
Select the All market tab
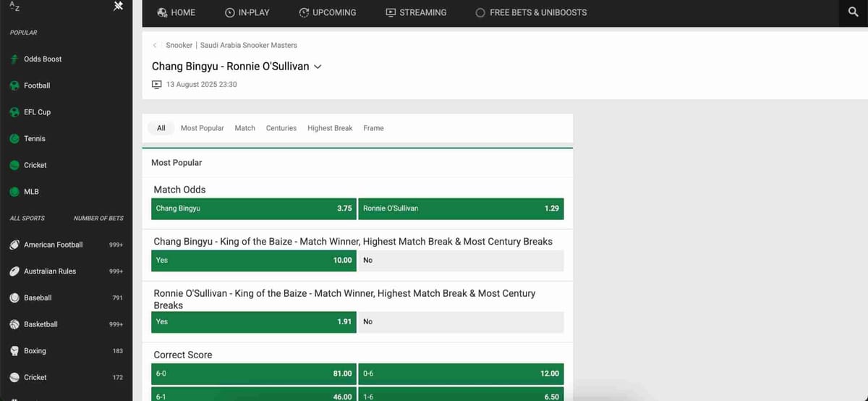pos(161,128)
